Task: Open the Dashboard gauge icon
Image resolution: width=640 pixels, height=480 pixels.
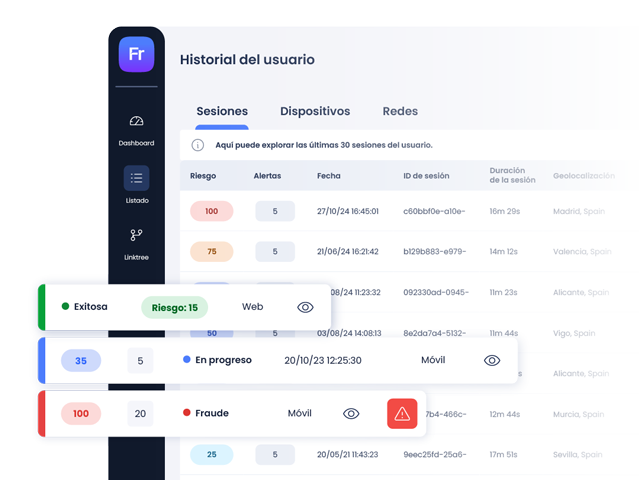Action: click(x=136, y=121)
